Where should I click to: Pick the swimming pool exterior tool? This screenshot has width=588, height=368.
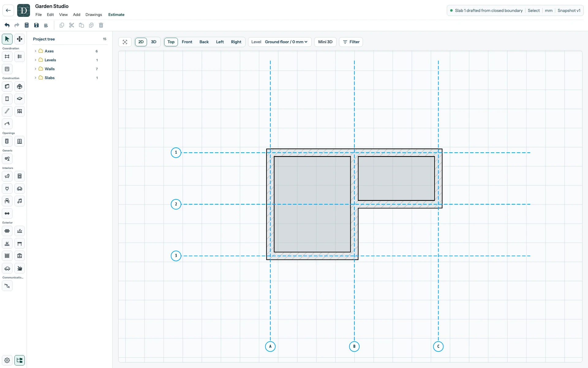tap(7, 243)
